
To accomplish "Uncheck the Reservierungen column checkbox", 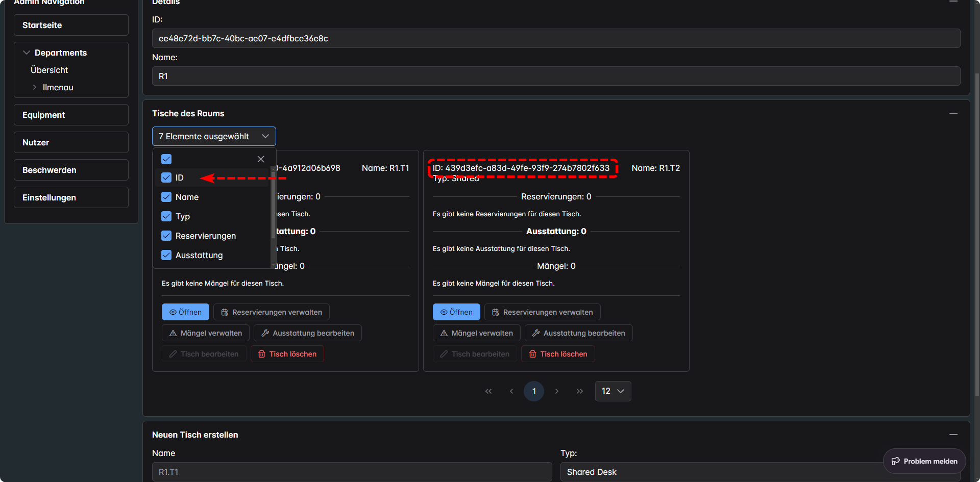I will [166, 236].
